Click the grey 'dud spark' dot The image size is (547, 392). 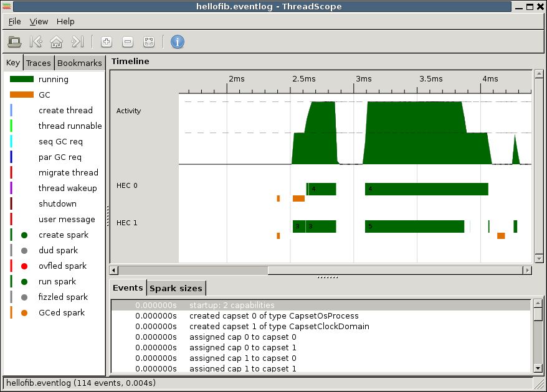pos(24,251)
